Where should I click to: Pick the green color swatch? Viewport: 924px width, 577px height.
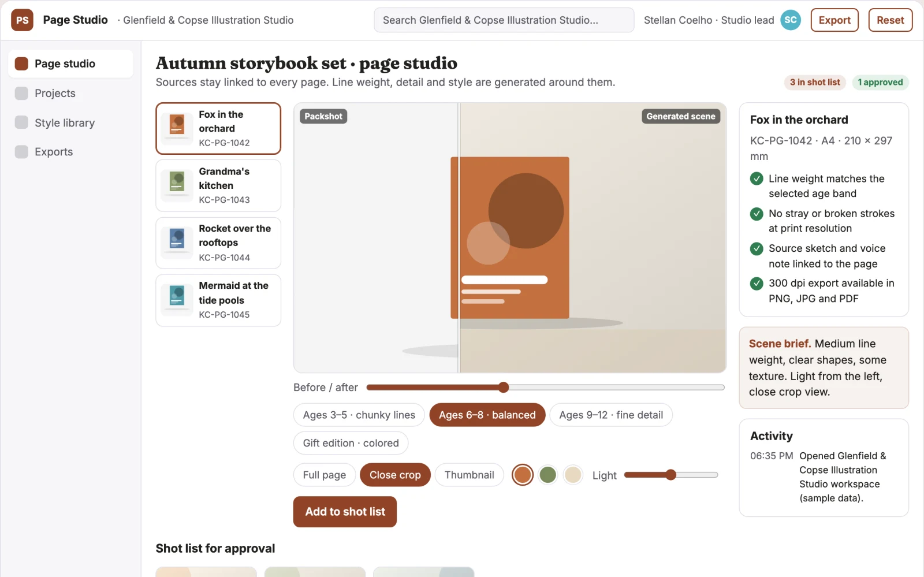pos(547,475)
